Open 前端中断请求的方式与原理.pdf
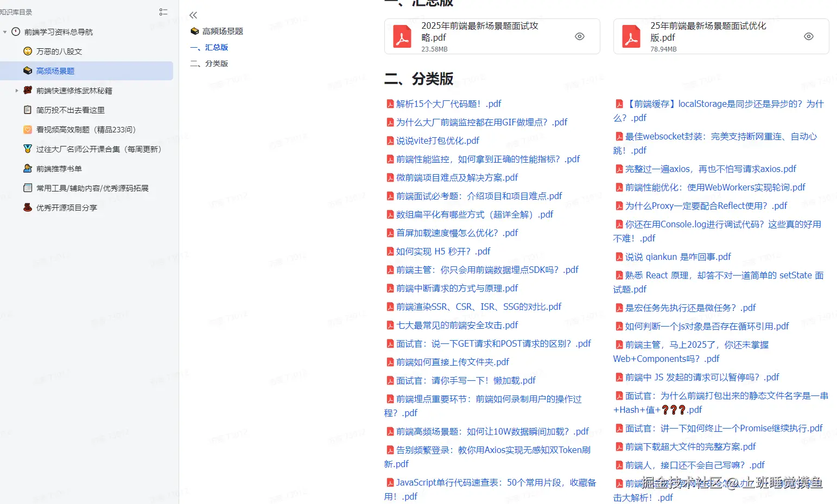 [x=457, y=288]
